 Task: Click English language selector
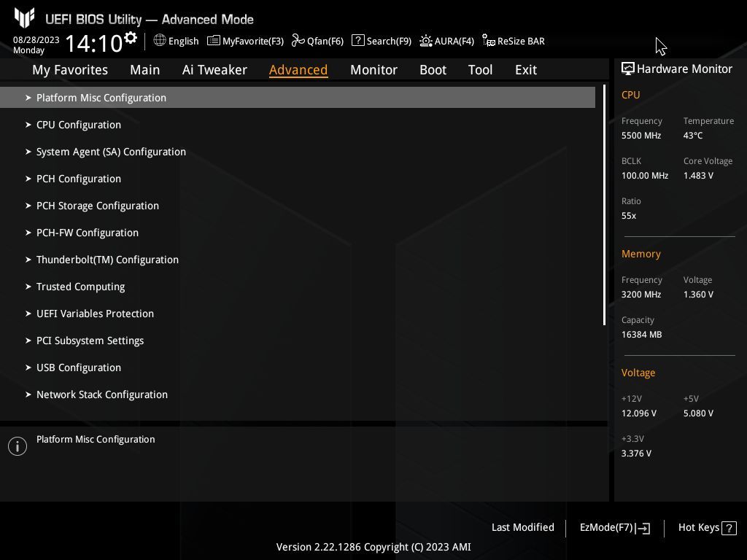point(183,42)
